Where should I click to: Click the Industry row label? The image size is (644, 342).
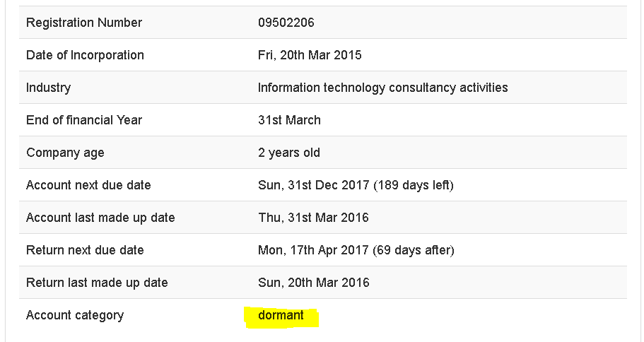pos(48,88)
